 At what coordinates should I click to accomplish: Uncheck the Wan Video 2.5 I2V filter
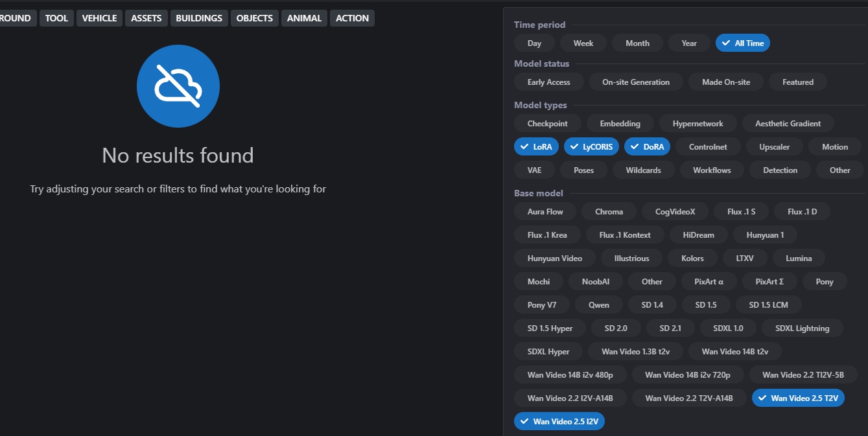coord(559,422)
